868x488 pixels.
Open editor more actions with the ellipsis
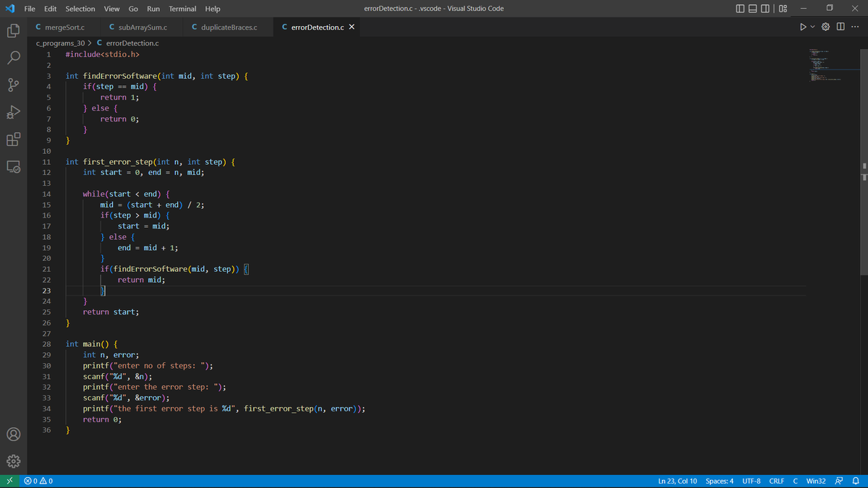855,26
